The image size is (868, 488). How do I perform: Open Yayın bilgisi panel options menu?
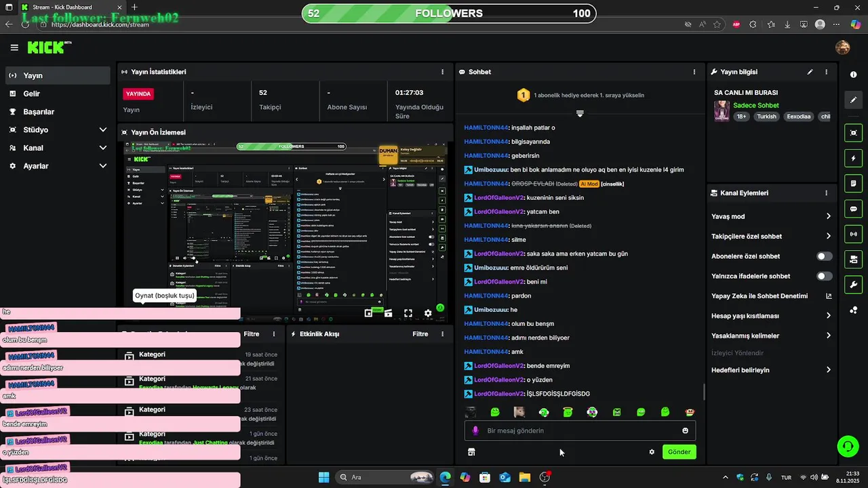point(826,72)
